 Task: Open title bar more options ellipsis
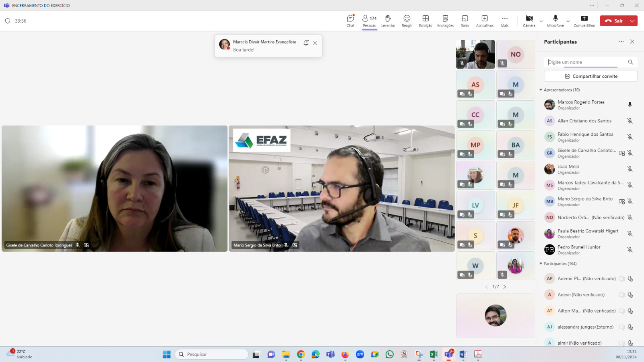click(x=592, y=5)
